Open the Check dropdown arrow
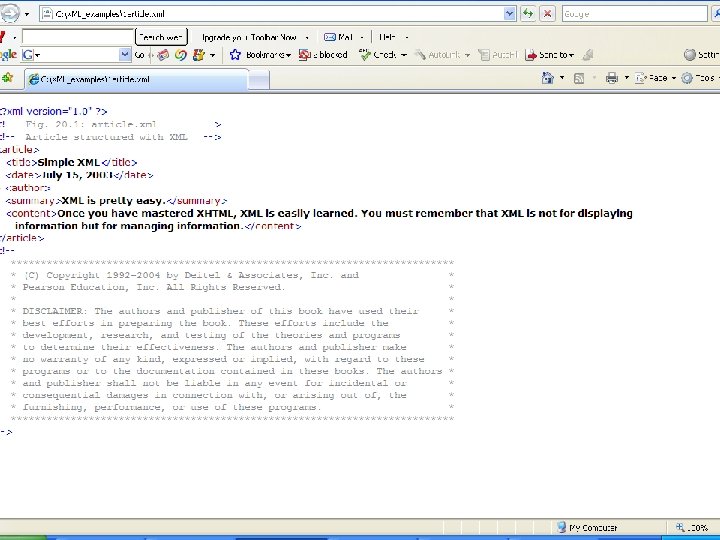This screenshot has width=720, height=540. [404, 55]
